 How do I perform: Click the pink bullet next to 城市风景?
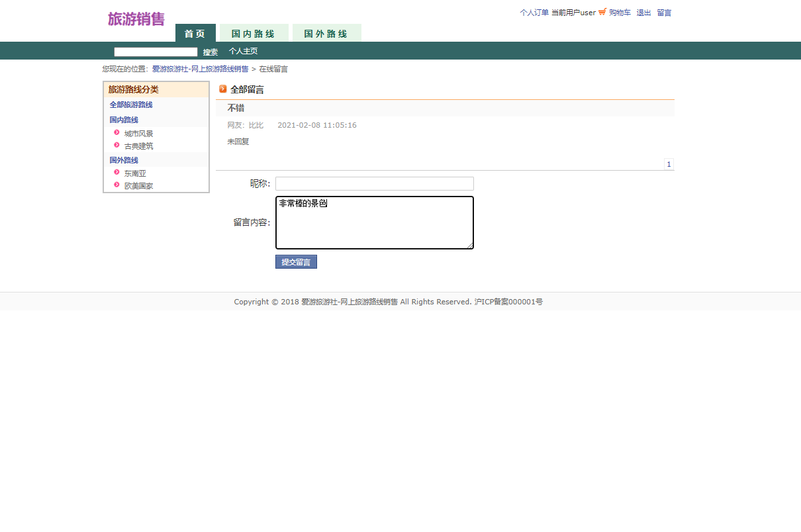pos(117,132)
